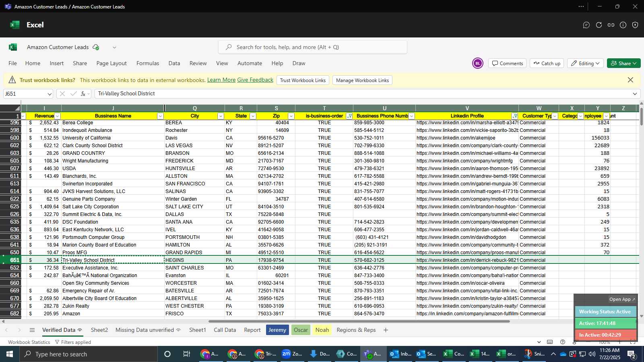Switch to the Regions & Reps sheet tab
Image resolution: width=644 pixels, height=362 pixels.
pos(356,330)
